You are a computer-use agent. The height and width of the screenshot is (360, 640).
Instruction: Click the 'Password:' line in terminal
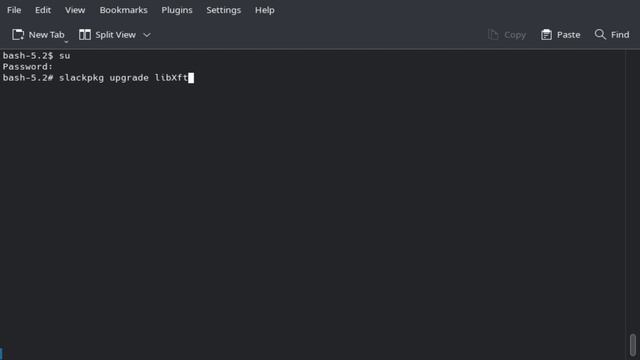click(x=28, y=67)
